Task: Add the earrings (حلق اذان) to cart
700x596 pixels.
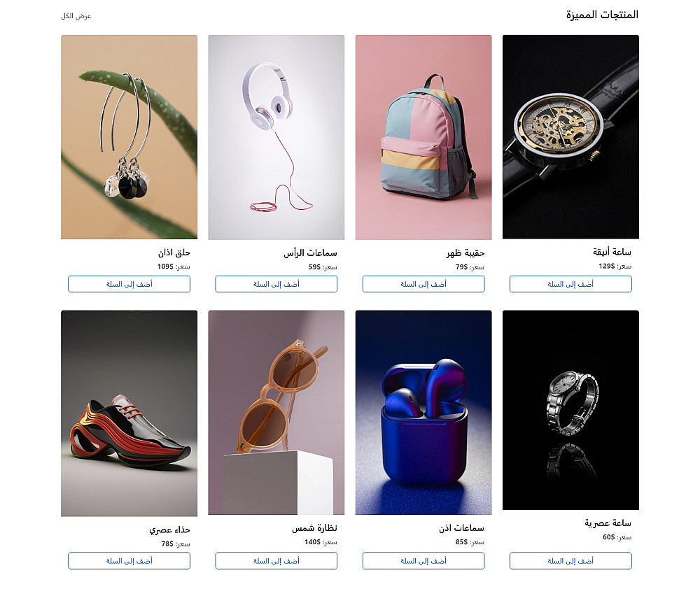Action: click(129, 284)
